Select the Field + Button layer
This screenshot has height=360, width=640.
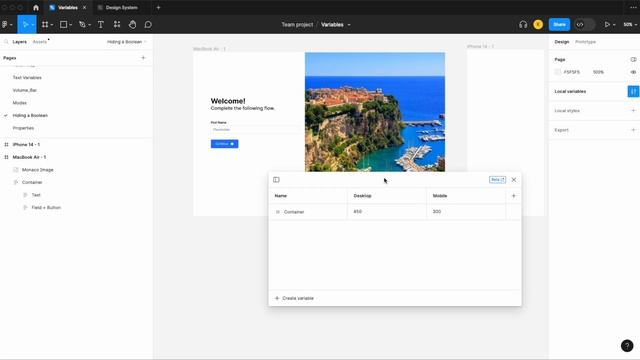click(x=46, y=208)
